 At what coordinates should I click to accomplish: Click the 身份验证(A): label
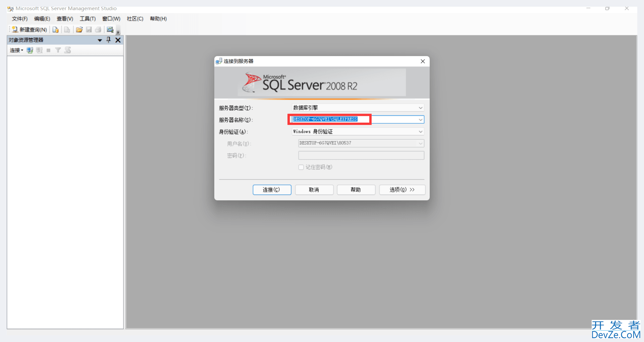(x=233, y=132)
